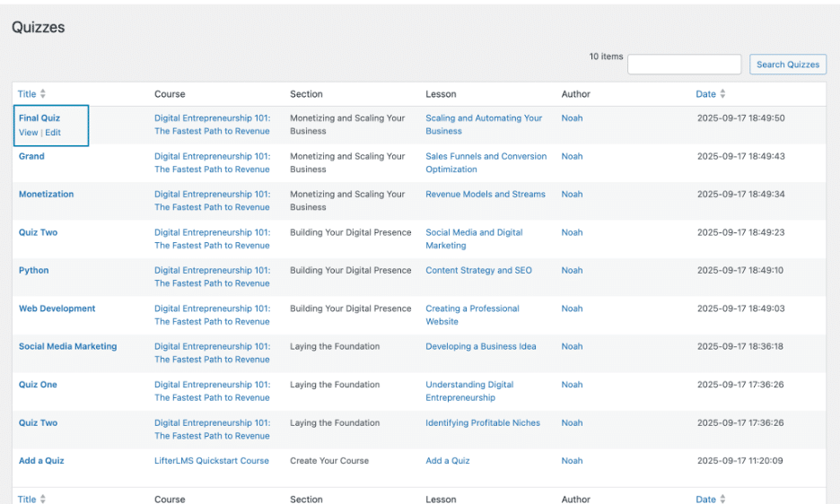Image resolution: width=840 pixels, height=504 pixels.
Task: Open Revenue Models and Streams lesson
Action: [486, 194]
